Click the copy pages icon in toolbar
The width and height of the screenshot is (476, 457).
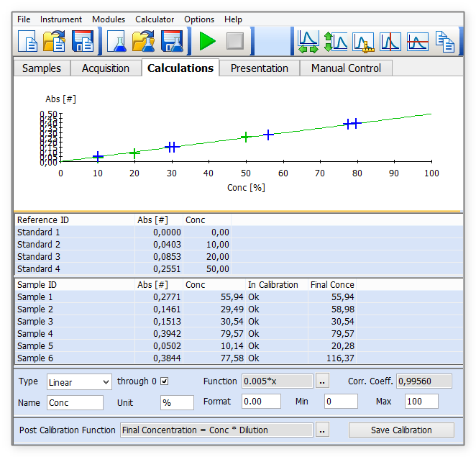point(445,42)
